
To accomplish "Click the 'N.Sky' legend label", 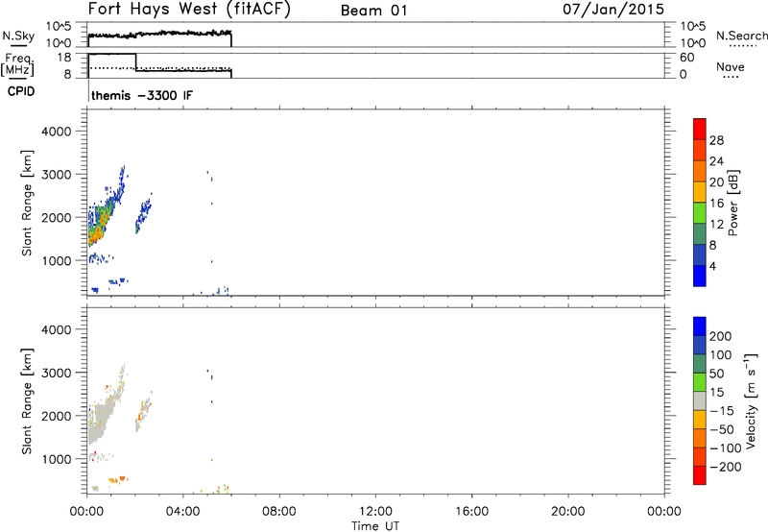I will pos(18,36).
